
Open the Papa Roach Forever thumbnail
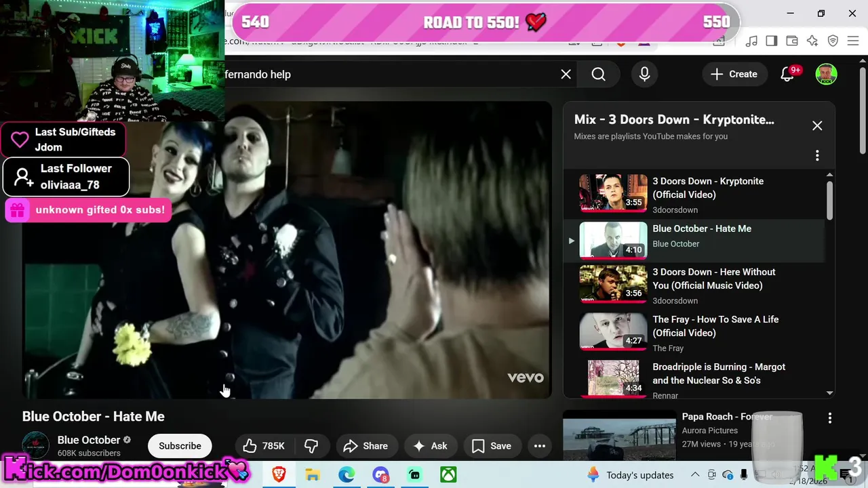(619, 435)
